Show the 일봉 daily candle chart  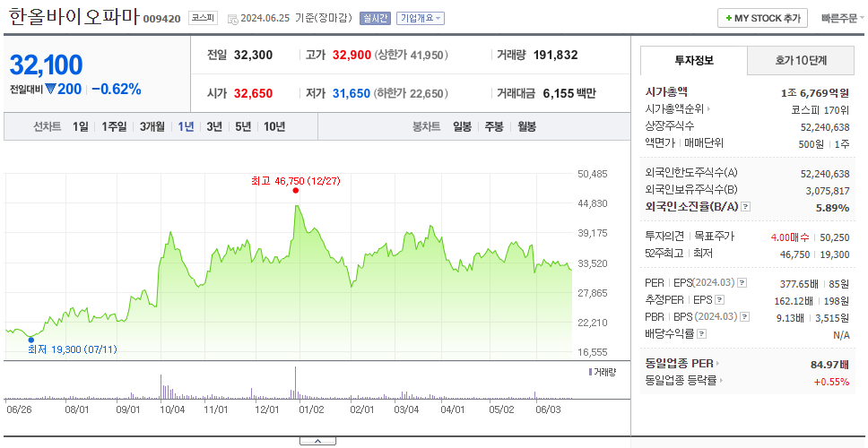(x=462, y=126)
